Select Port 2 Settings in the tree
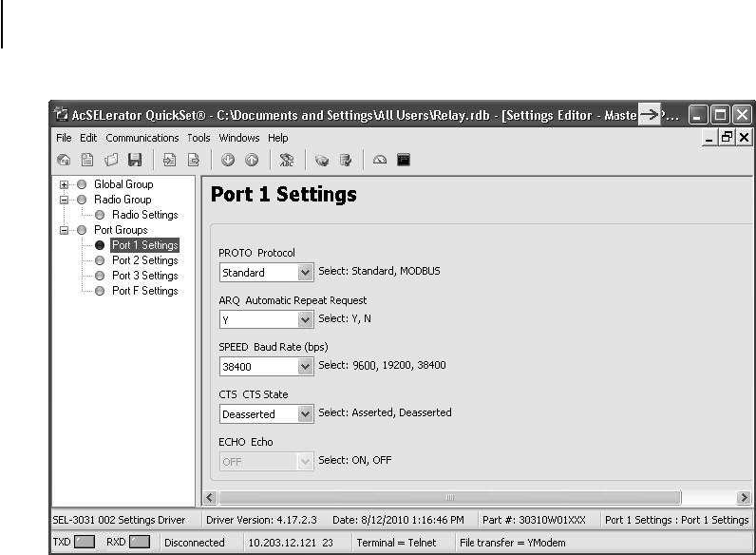 [145, 260]
